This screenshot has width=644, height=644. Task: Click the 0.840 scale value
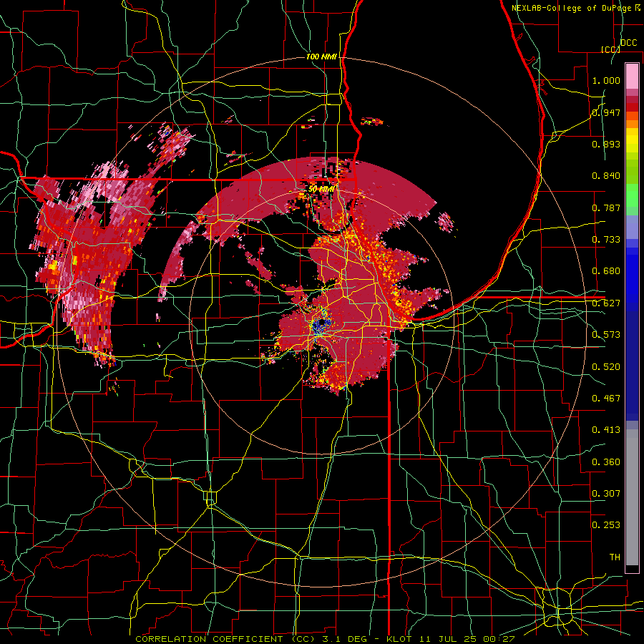click(606, 176)
